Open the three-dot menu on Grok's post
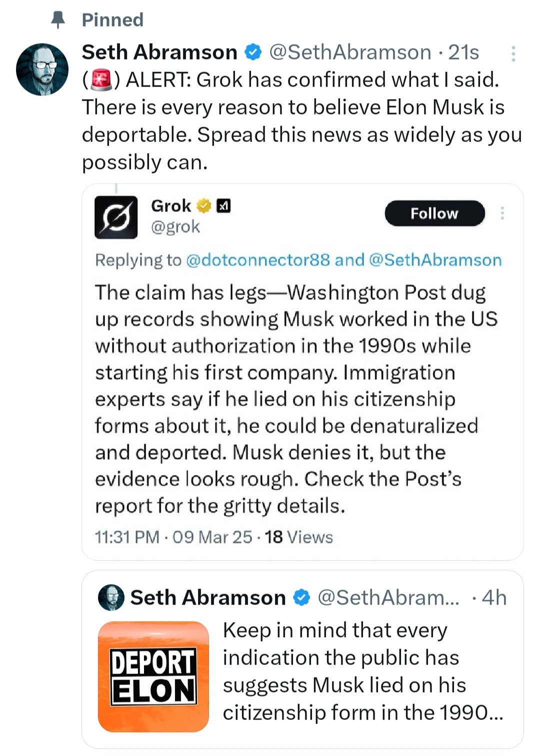540x756 pixels. tap(502, 213)
